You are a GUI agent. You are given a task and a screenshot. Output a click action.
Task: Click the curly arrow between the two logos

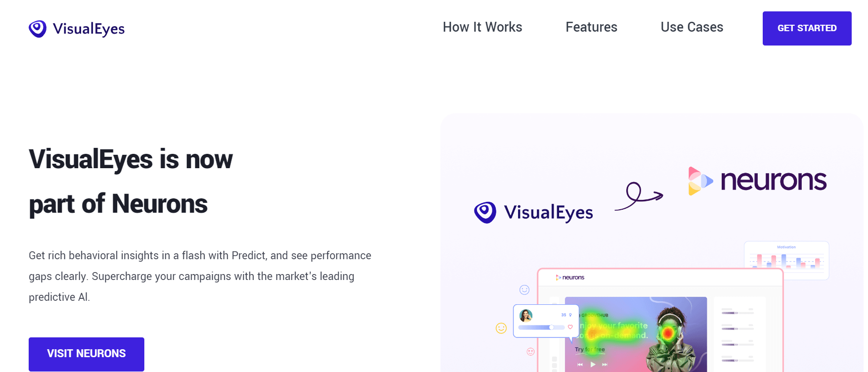click(639, 196)
